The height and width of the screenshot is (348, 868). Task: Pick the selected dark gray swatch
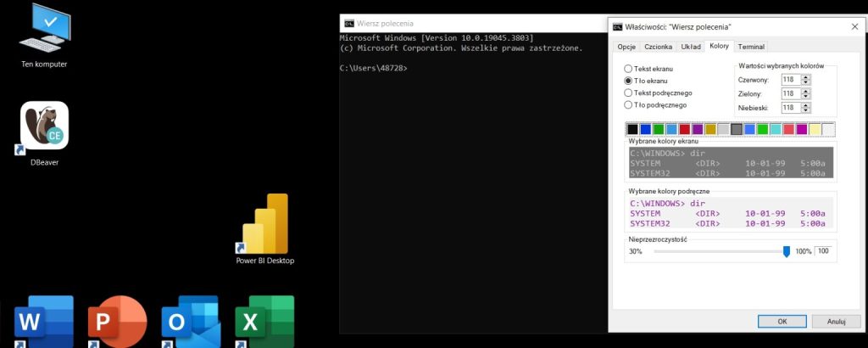coord(737,129)
